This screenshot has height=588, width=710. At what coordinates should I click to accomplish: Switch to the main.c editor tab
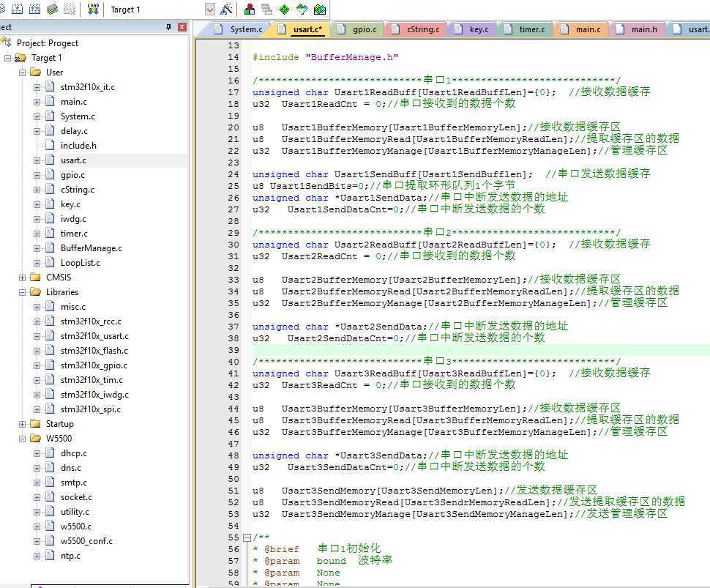click(x=581, y=29)
